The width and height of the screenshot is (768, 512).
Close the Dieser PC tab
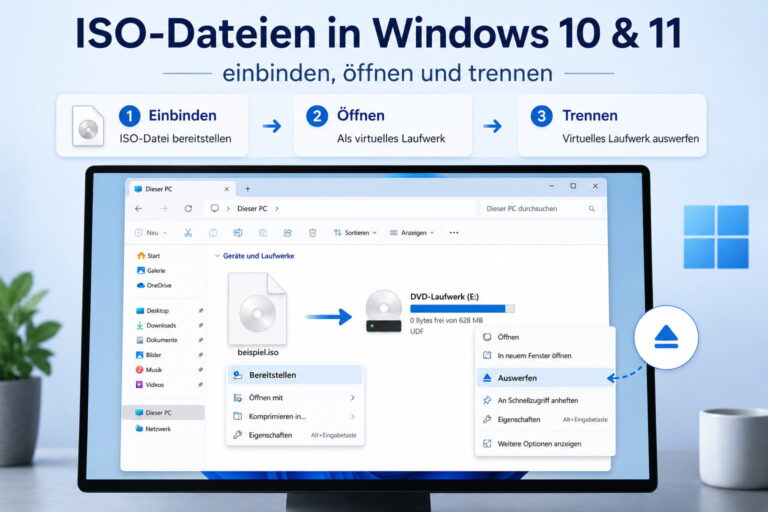(x=227, y=189)
